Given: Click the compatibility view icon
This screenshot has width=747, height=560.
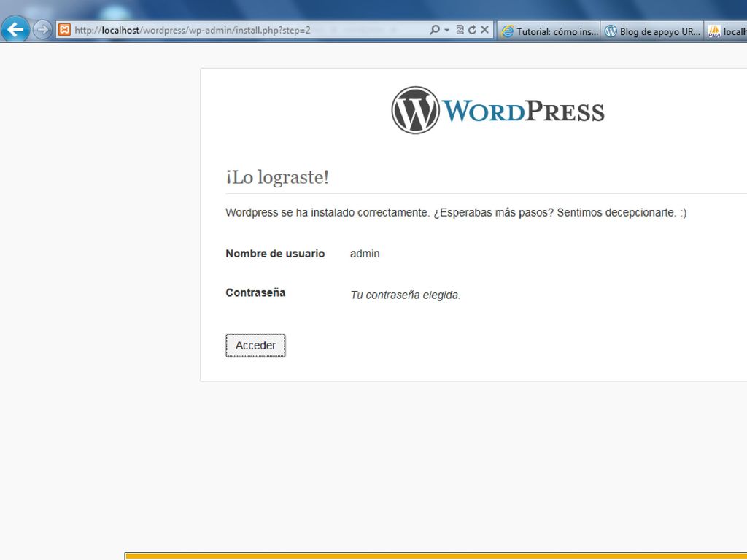Looking at the screenshot, I should (x=460, y=29).
